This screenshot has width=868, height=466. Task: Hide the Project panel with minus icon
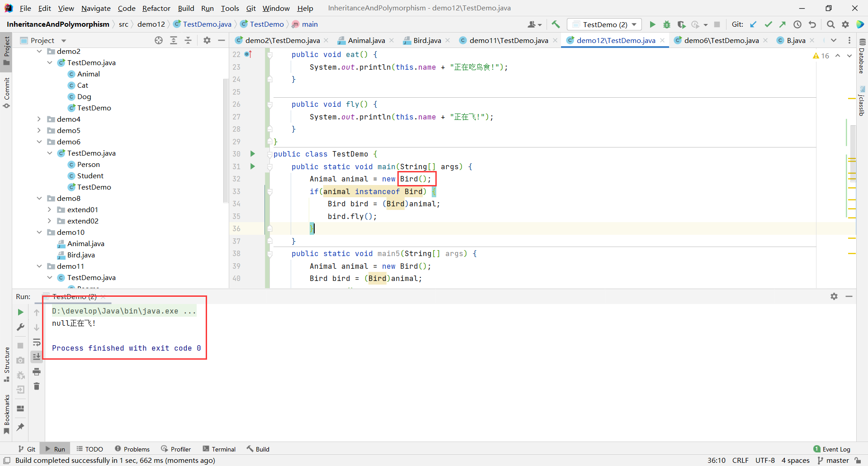point(222,40)
